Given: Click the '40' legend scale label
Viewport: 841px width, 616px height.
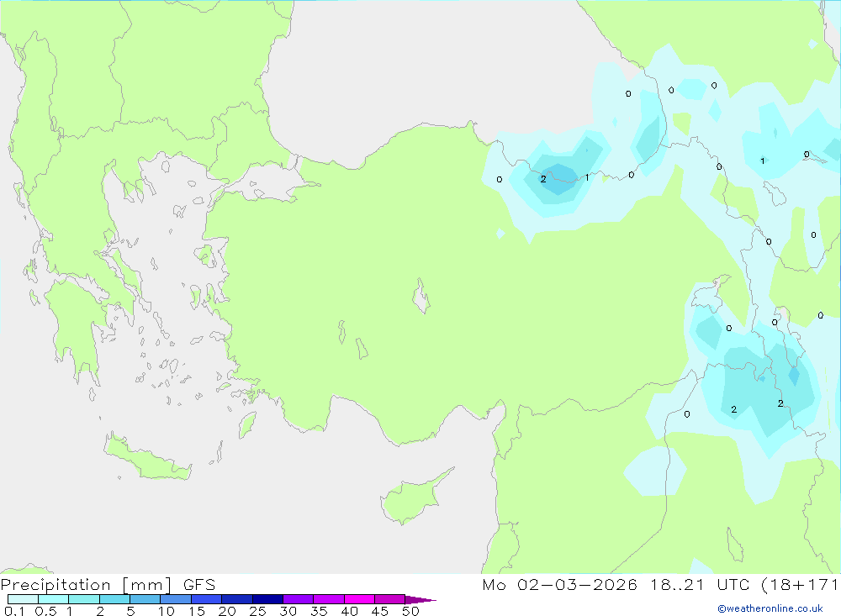Looking at the screenshot, I should 350,611.
